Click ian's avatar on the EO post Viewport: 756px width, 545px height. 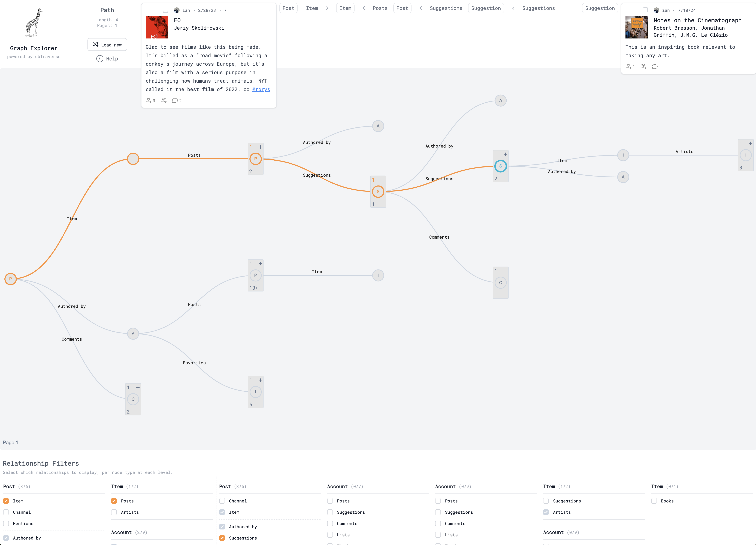coord(177,10)
